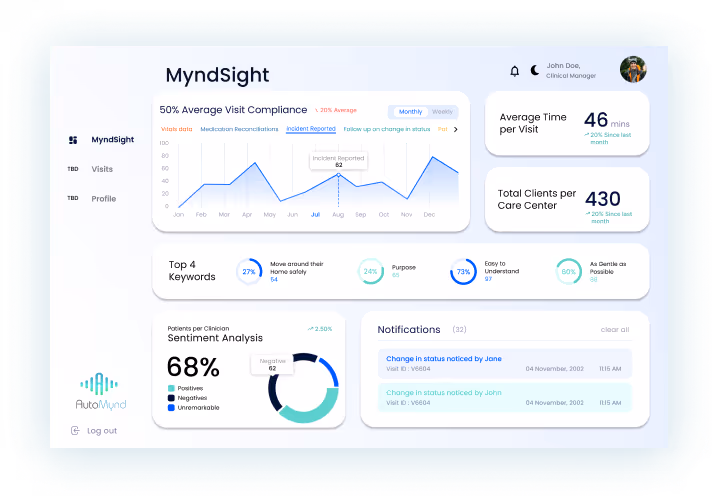This screenshot has width=718, height=502.
Task: Select the Medication Reconciliations tab
Action: 239,129
